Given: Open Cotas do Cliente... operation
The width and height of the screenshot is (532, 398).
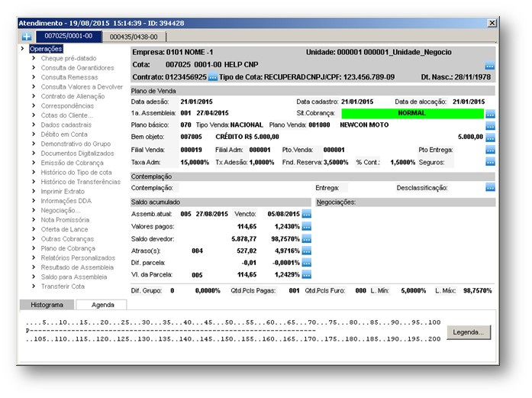Looking at the screenshot, I should tap(67, 115).
